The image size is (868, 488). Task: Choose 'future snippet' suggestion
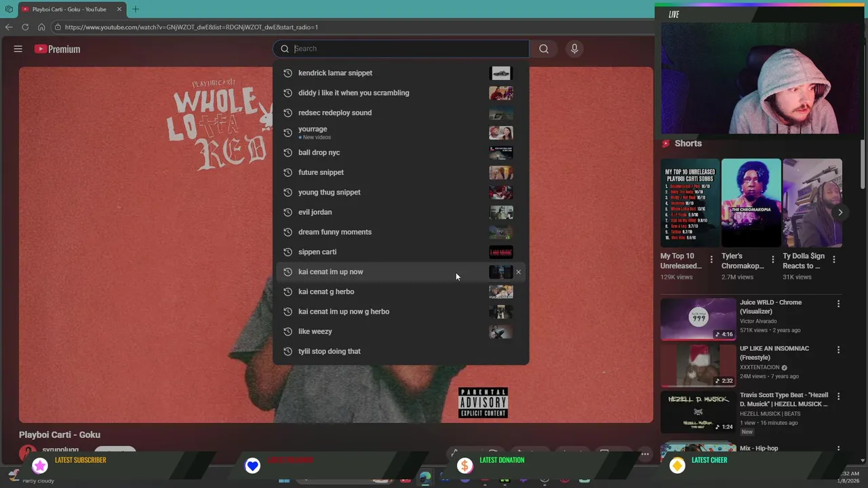pos(401,172)
